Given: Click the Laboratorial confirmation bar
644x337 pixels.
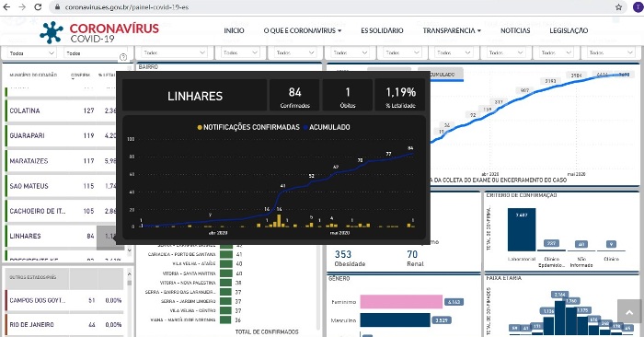Looking at the screenshot, I should click(522, 230).
